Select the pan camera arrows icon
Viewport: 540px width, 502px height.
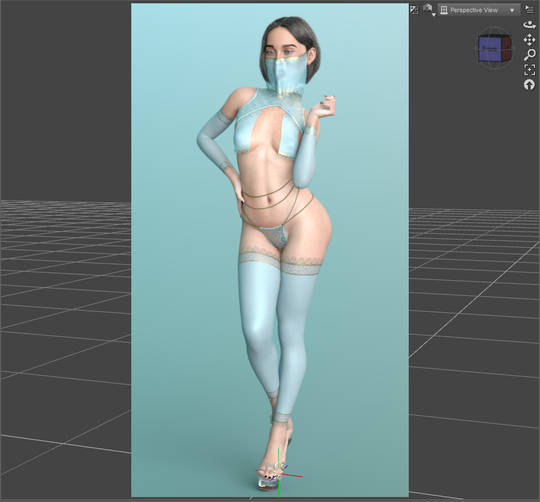click(x=529, y=40)
